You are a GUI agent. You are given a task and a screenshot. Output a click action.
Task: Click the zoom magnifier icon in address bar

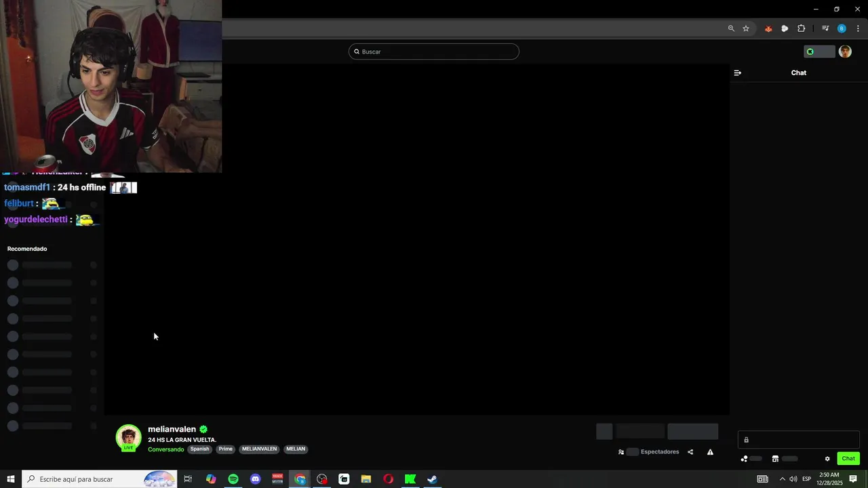click(731, 28)
